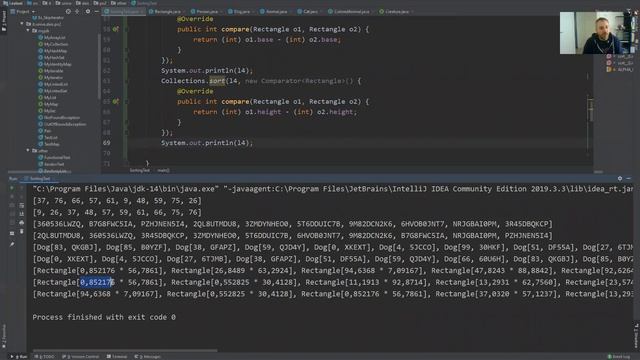The width and height of the screenshot is (640, 360).
Task: Click the SortingTest breadcrumb below the editor
Action: click(140, 170)
